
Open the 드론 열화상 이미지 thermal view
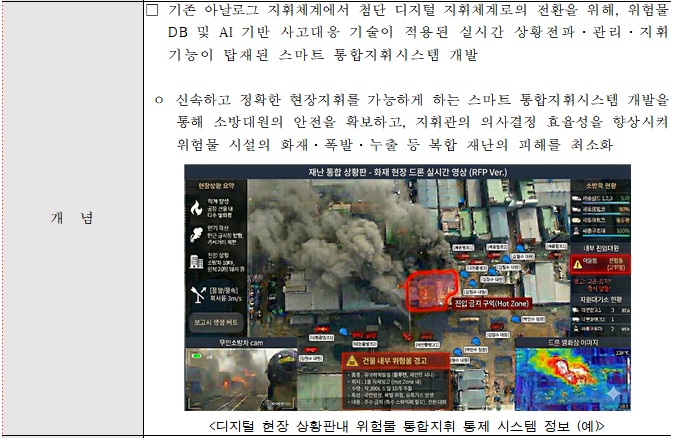573,379
